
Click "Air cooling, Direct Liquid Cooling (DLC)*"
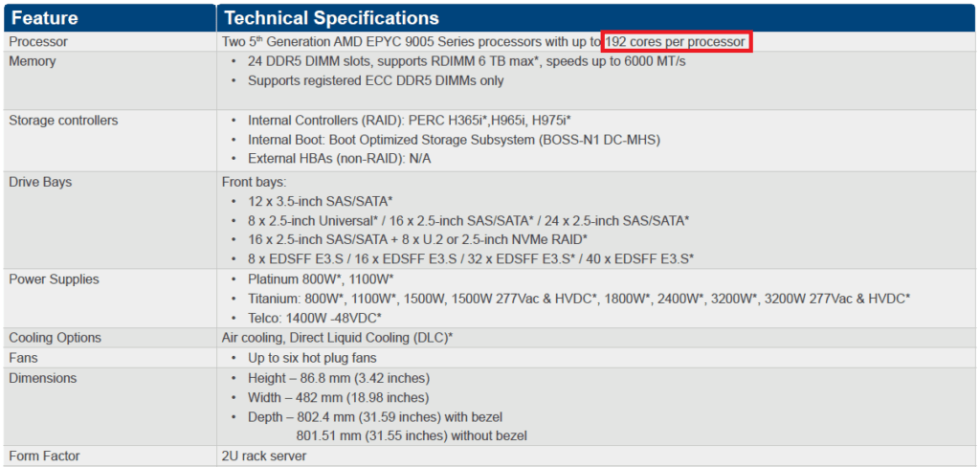[x=338, y=338]
